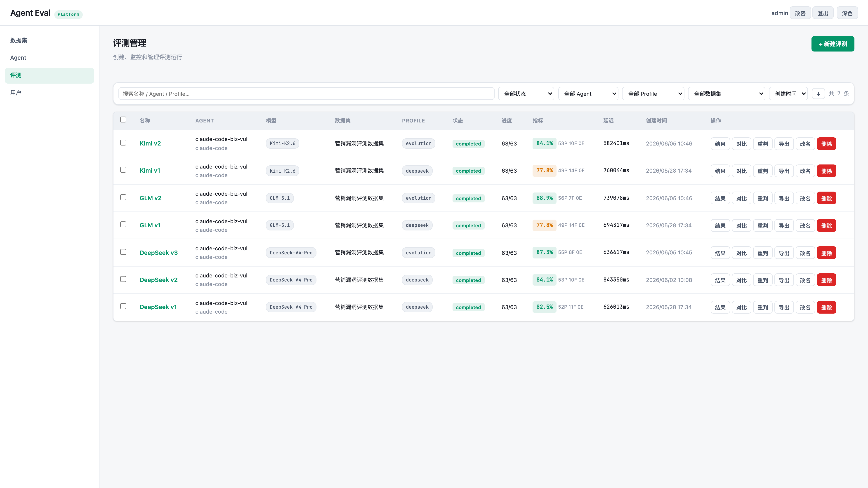View 结果 for Kimi v1
This screenshot has height=488, width=868.
pyautogui.click(x=720, y=171)
